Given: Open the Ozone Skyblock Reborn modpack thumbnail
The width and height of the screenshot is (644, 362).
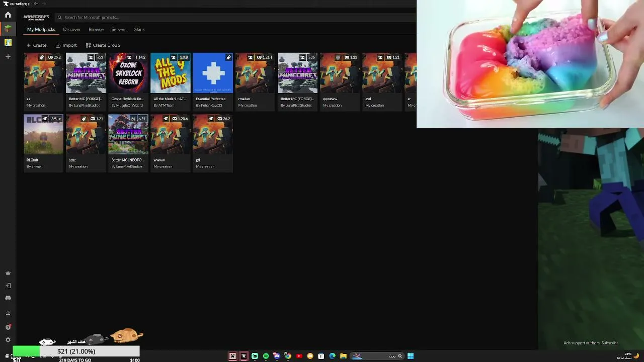Looking at the screenshot, I should [128, 73].
